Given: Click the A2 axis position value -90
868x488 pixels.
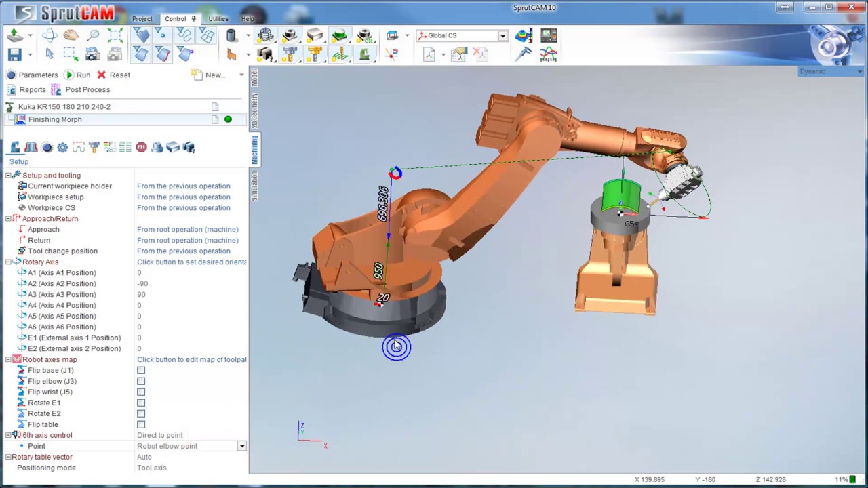Looking at the screenshot, I should coord(142,283).
